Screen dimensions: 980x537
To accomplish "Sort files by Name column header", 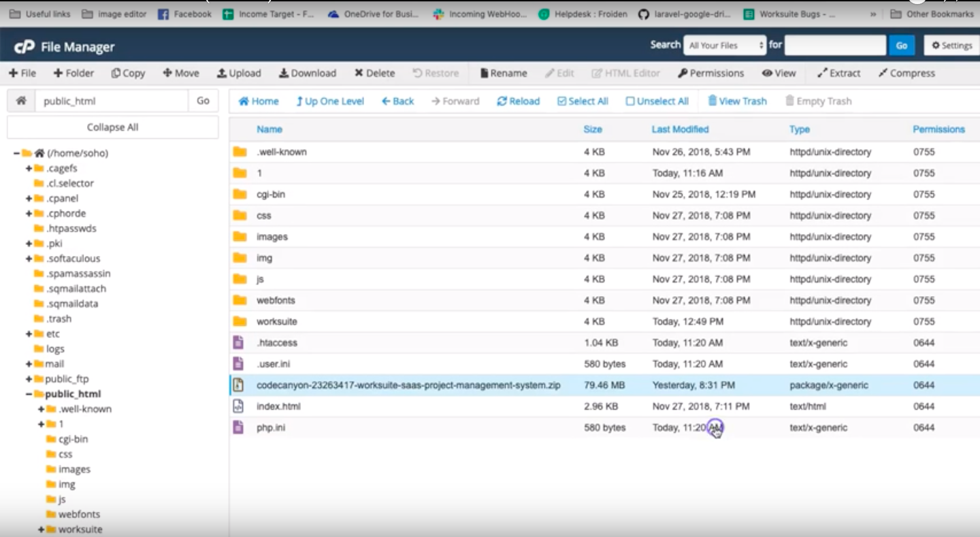I will [x=269, y=129].
